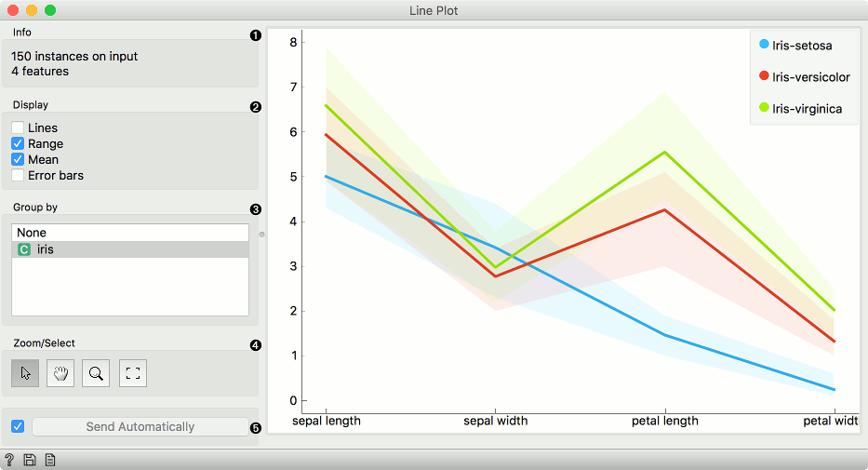This screenshot has width=868, height=470.
Task: Click the reset zoom frame icon
Action: pos(132,373)
